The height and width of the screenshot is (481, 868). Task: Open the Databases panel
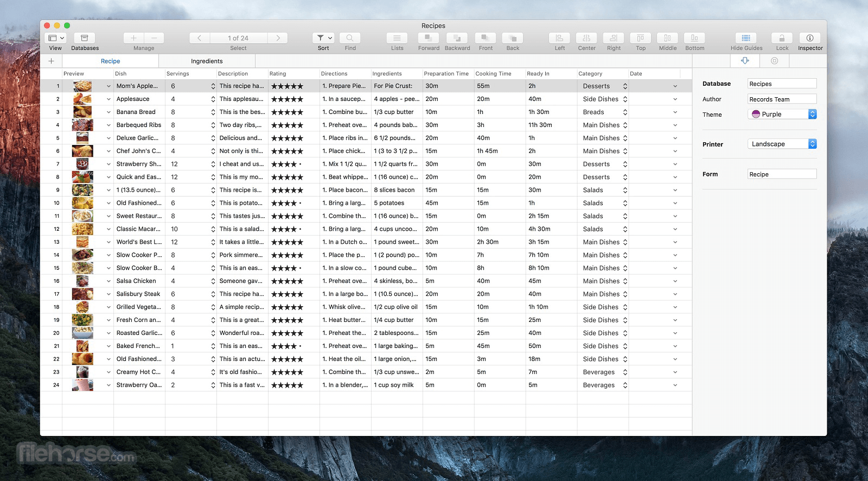click(x=85, y=38)
